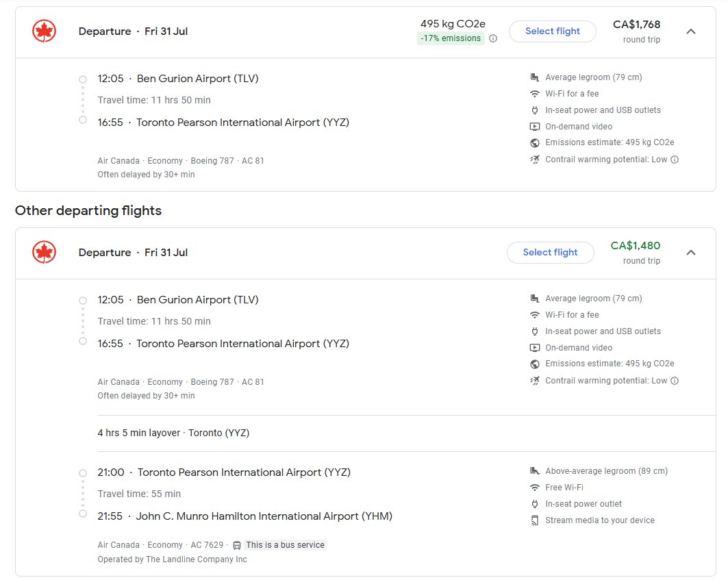728x580 pixels.
Task: Click '495 kg CO2e' header text
Action: (453, 24)
